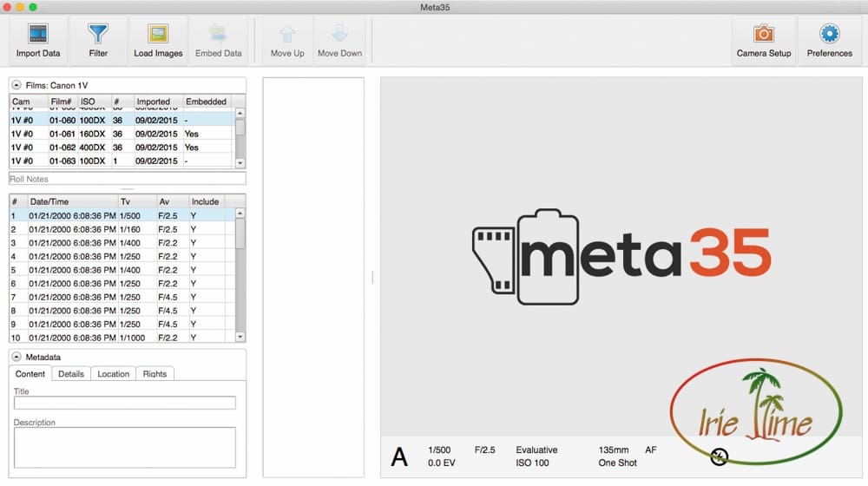Select film roll 01-063
Screen dimensions: 868x486
[x=122, y=161]
